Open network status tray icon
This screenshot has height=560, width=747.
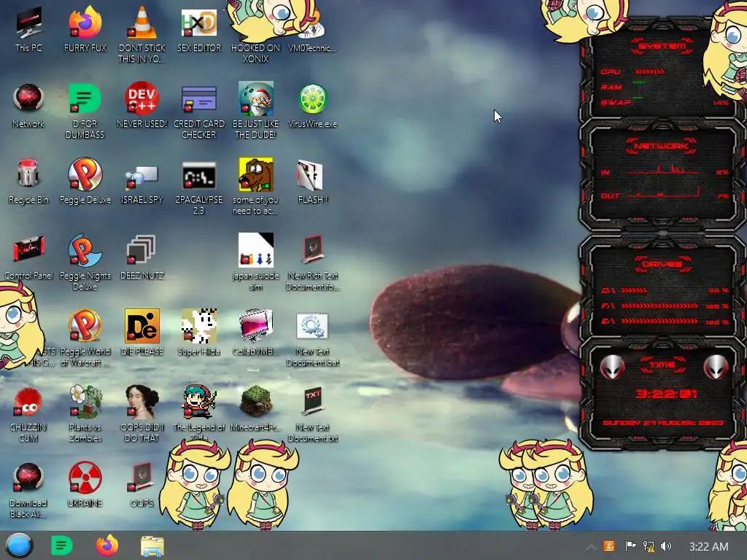(649, 546)
